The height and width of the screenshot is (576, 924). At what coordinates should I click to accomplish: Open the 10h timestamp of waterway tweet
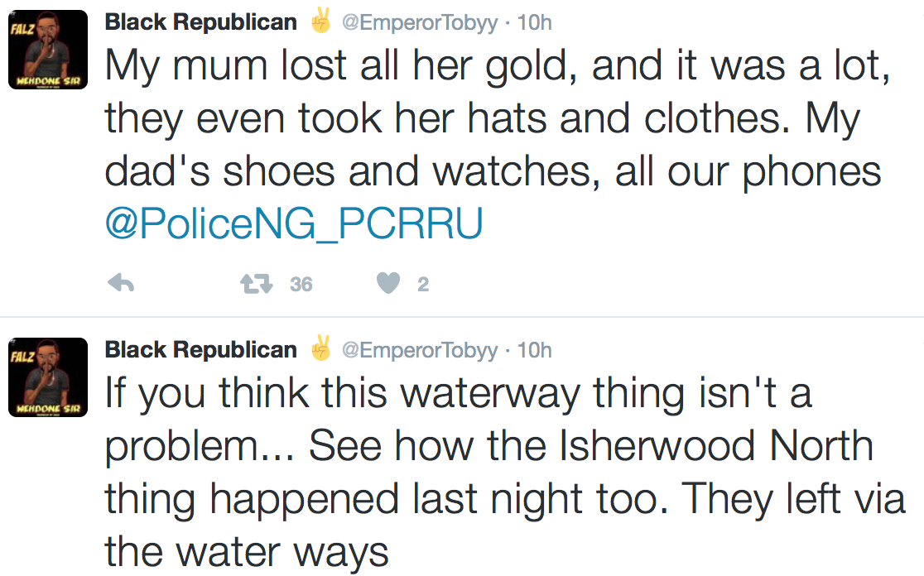[x=535, y=350]
